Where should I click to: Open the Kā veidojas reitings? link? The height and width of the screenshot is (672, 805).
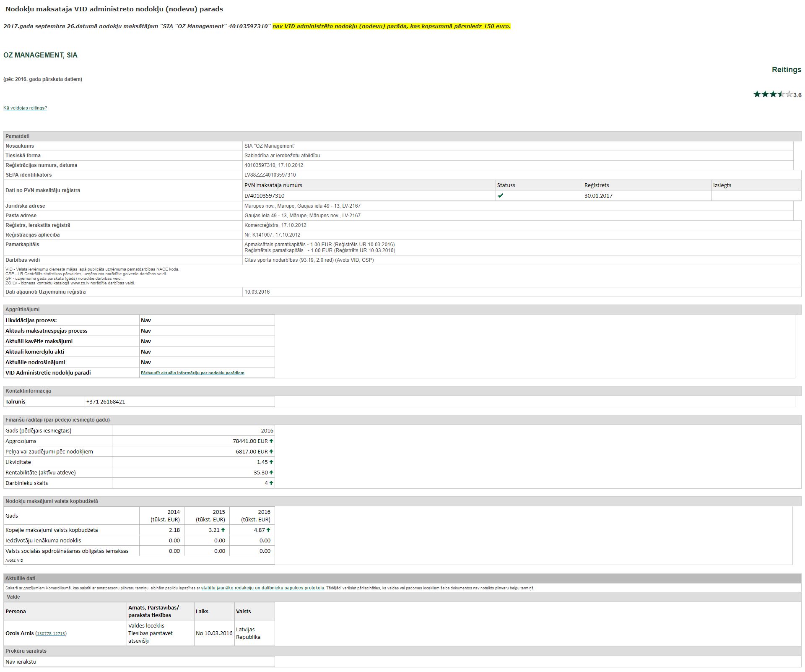click(25, 108)
